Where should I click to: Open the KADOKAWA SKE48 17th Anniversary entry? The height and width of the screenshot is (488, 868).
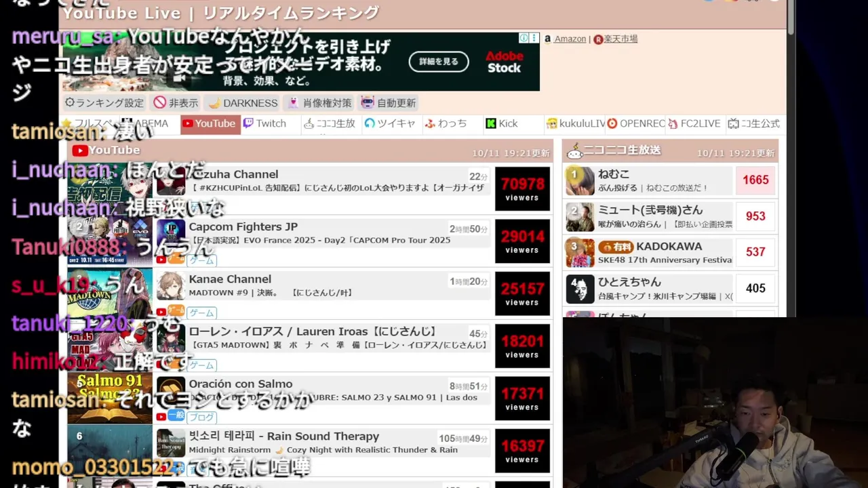coord(665,253)
